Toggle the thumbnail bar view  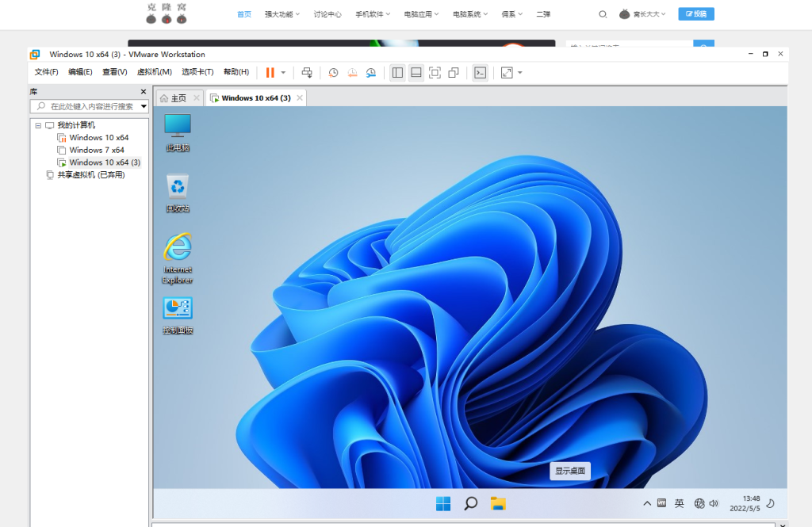click(416, 72)
